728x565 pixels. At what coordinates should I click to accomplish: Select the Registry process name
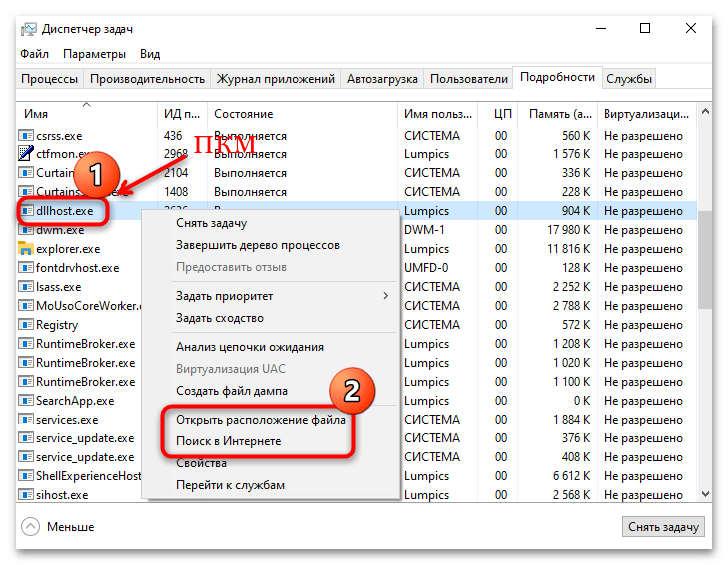coord(57,325)
